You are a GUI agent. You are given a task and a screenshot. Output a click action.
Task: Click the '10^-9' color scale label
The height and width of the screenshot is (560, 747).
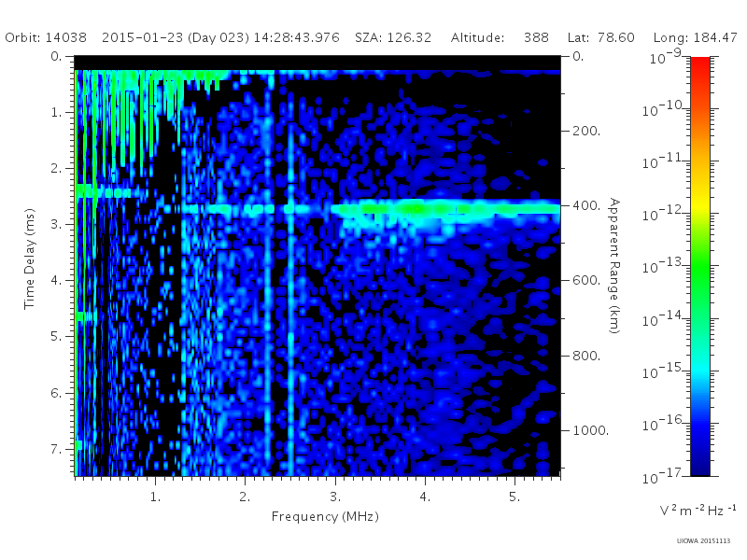[x=666, y=57]
